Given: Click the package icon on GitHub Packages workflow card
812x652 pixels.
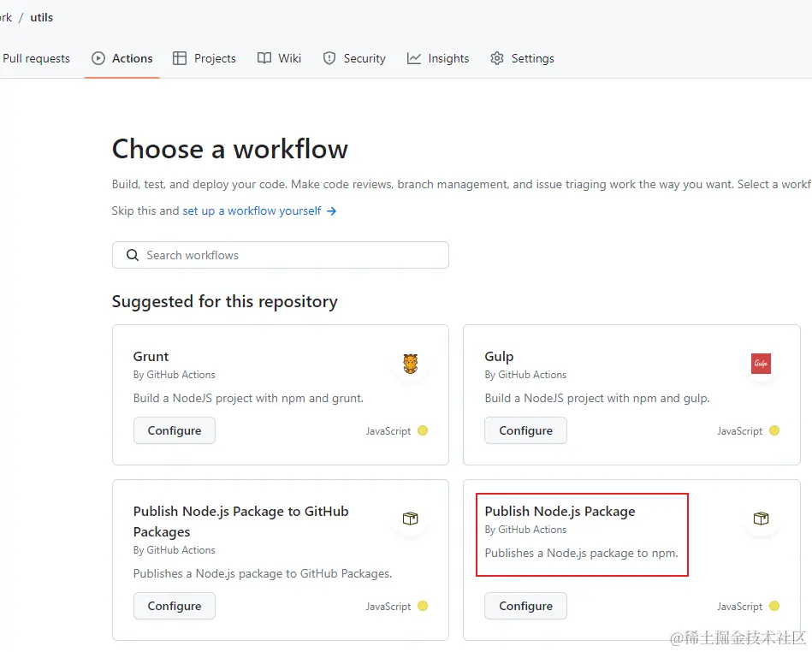Looking at the screenshot, I should pyautogui.click(x=410, y=519).
